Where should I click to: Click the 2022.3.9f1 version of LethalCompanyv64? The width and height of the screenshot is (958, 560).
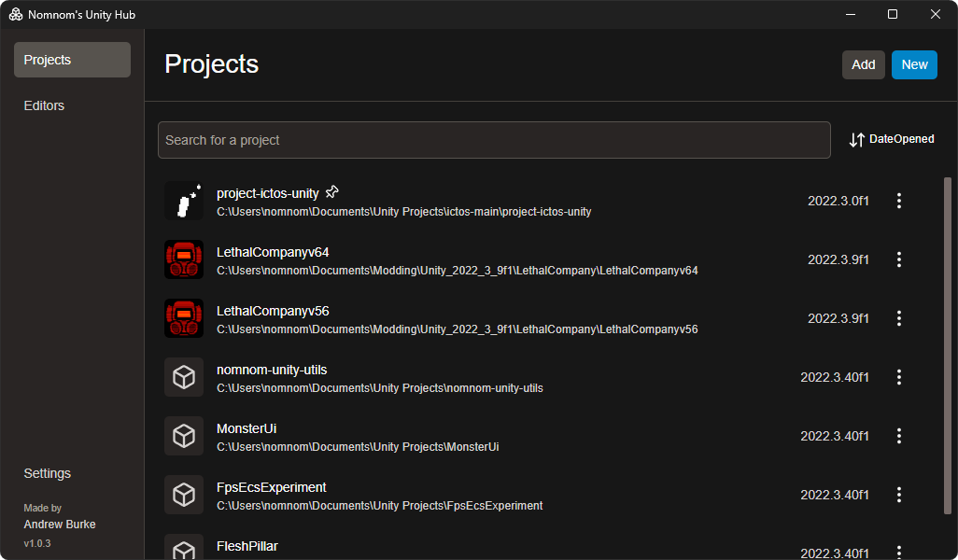(x=838, y=259)
